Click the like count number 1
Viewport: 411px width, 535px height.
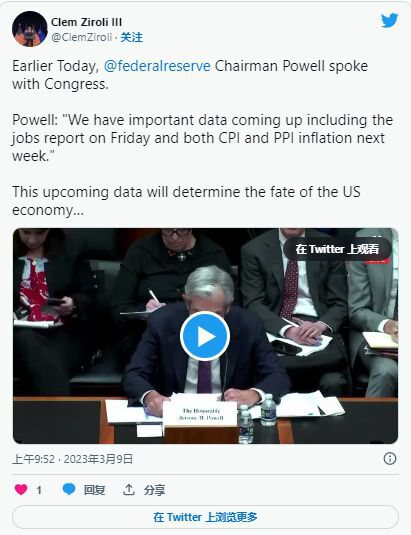[x=39, y=490]
